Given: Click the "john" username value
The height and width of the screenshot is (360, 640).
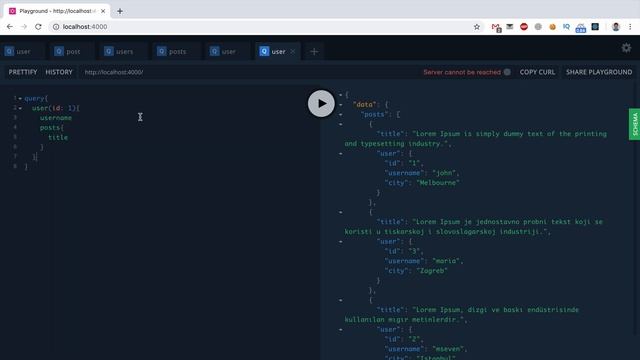Looking at the screenshot, I should pos(444,173).
